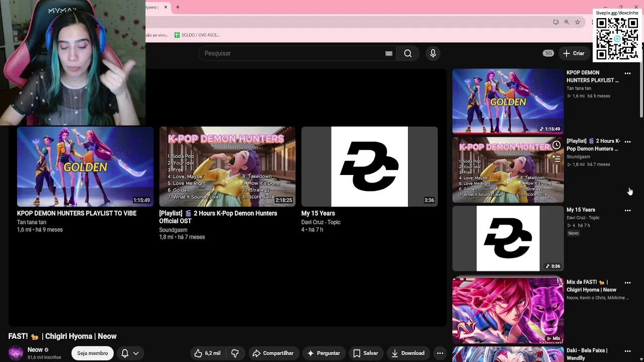
Task: Click the SS badge near Criar
Action: pos(548,53)
